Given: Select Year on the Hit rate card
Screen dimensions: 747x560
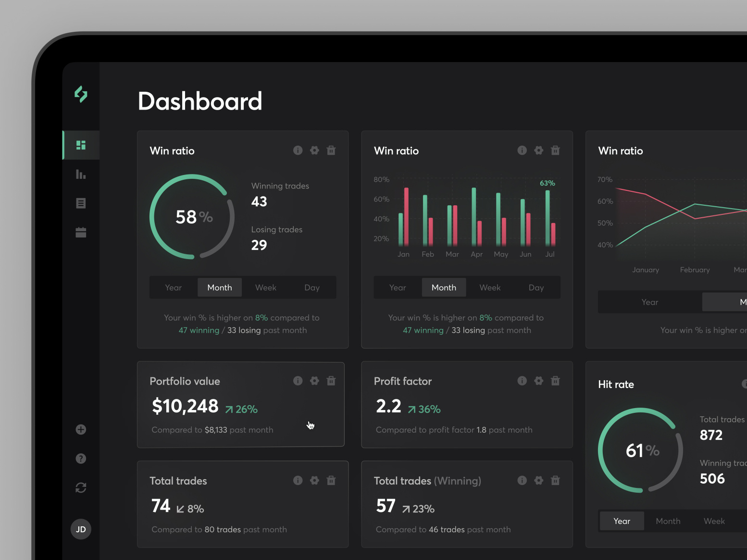Looking at the screenshot, I should point(622,521).
